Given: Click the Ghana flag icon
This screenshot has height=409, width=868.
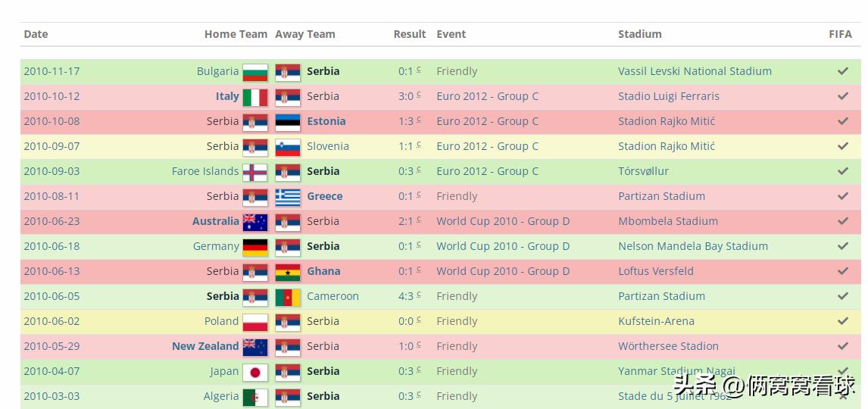Looking at the screenshot, I should [288, 272].
